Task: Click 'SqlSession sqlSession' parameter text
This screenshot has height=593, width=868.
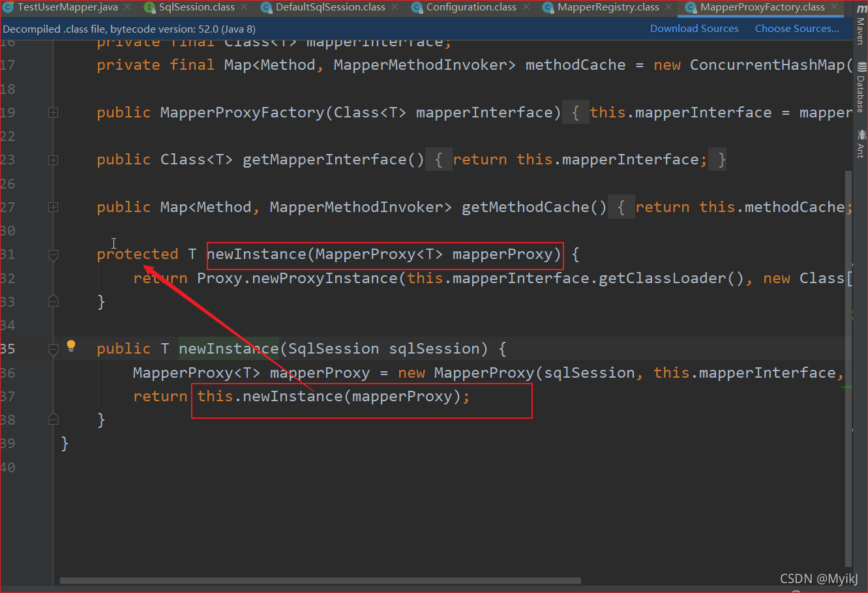Action: (383, 349)
